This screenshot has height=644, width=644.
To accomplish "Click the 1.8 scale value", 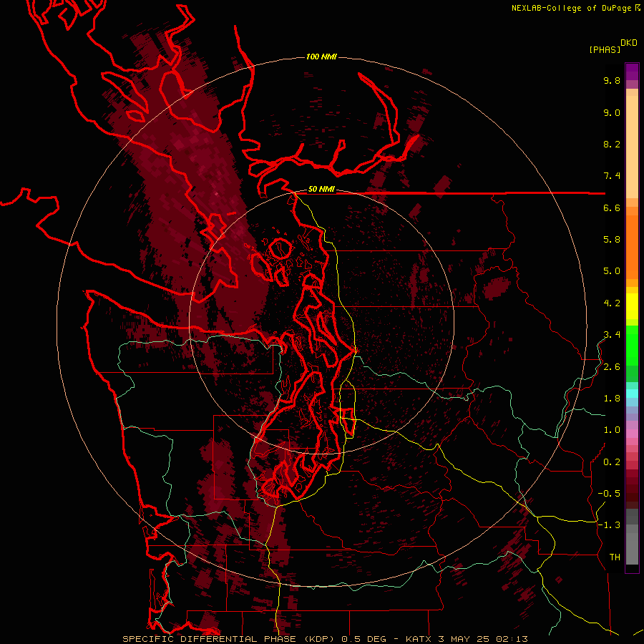I will pos(612,399).
